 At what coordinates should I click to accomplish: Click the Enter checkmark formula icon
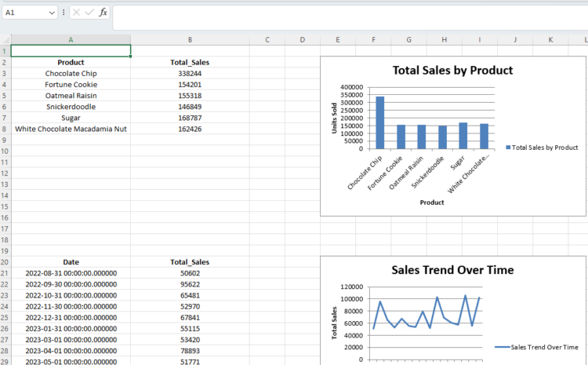89,13
